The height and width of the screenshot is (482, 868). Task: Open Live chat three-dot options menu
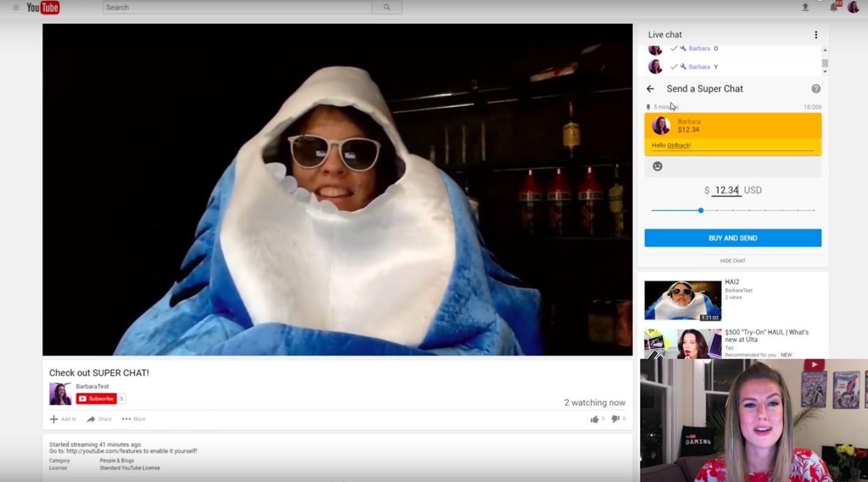coord(815,35)
